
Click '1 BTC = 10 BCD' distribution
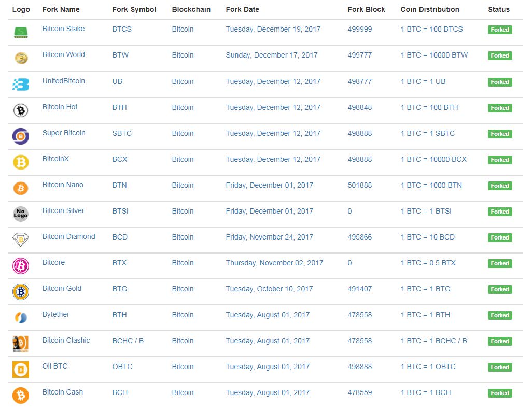tap(427, 237)
